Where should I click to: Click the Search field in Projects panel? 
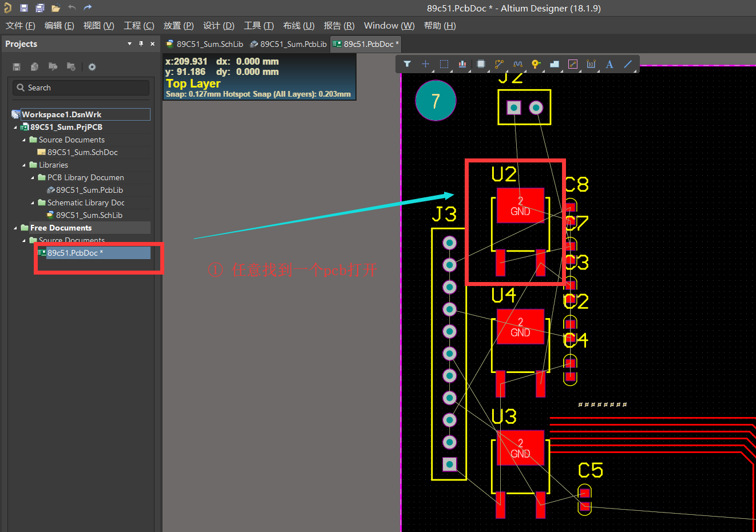tap(80, 88)
